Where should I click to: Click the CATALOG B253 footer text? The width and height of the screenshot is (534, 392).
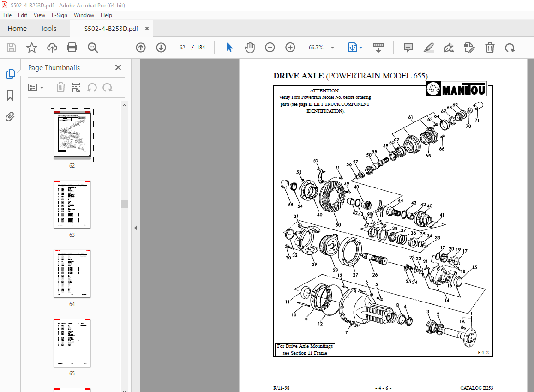pos(476,388)
